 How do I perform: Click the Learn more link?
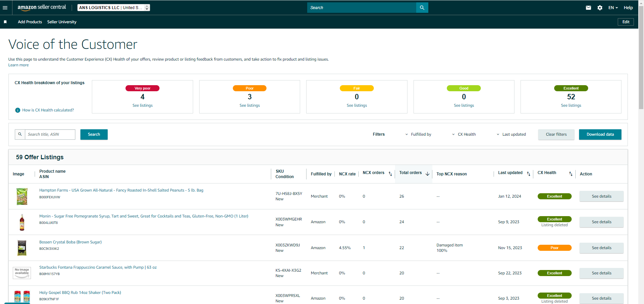19,65
